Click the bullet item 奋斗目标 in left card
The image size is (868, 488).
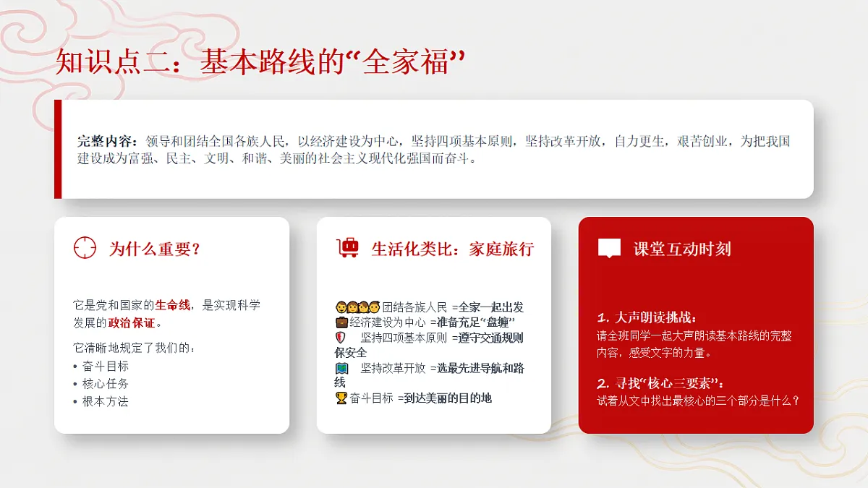(x=106, y=366)
